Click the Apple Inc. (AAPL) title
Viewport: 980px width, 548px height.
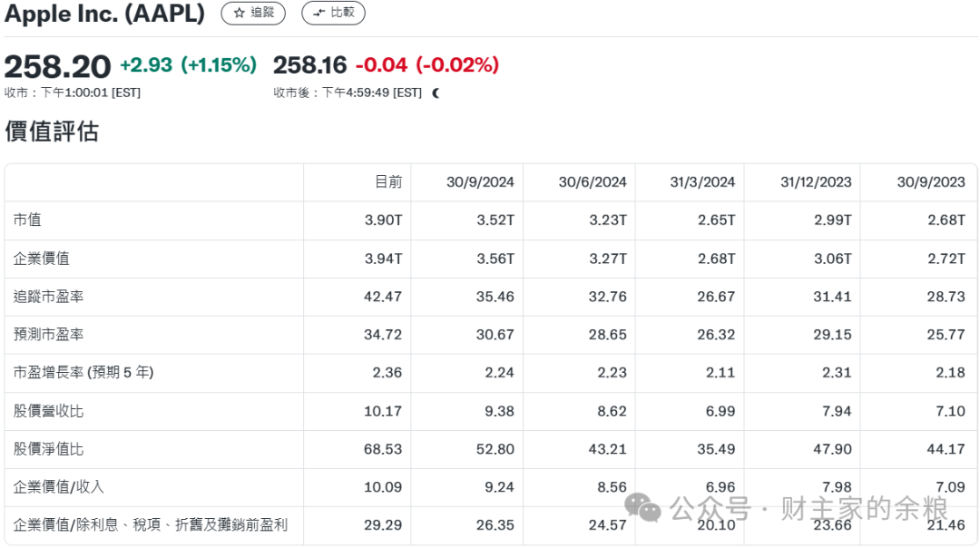coord(104,13)
